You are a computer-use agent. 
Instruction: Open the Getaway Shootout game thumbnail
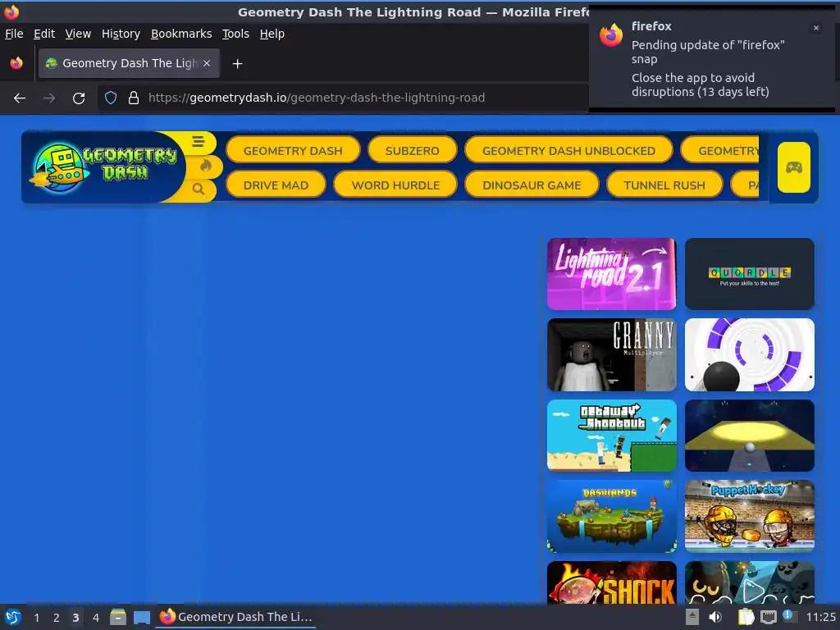pyautogui.click(x=611, y=436)
